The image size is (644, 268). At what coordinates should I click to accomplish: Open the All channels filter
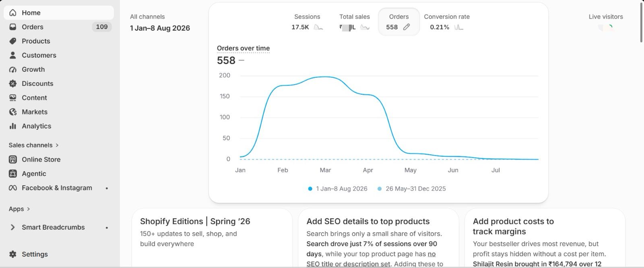point(147,17)
